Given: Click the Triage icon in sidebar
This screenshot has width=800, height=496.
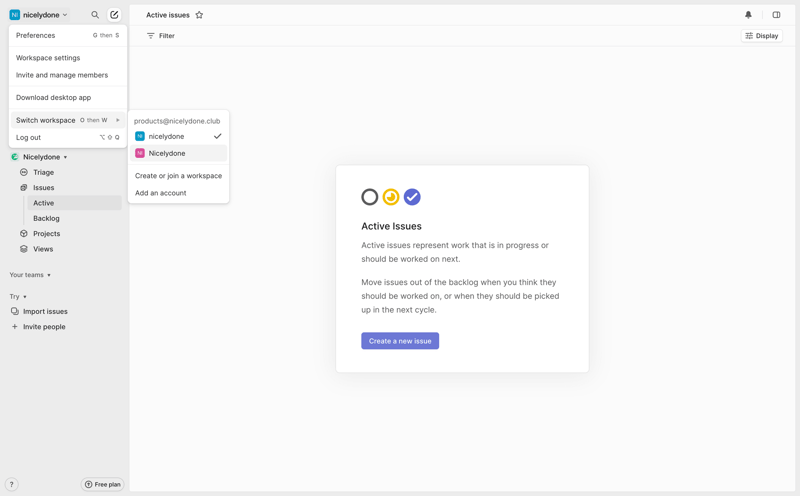Looking at the screenshot, I should [x=23, y=172].
